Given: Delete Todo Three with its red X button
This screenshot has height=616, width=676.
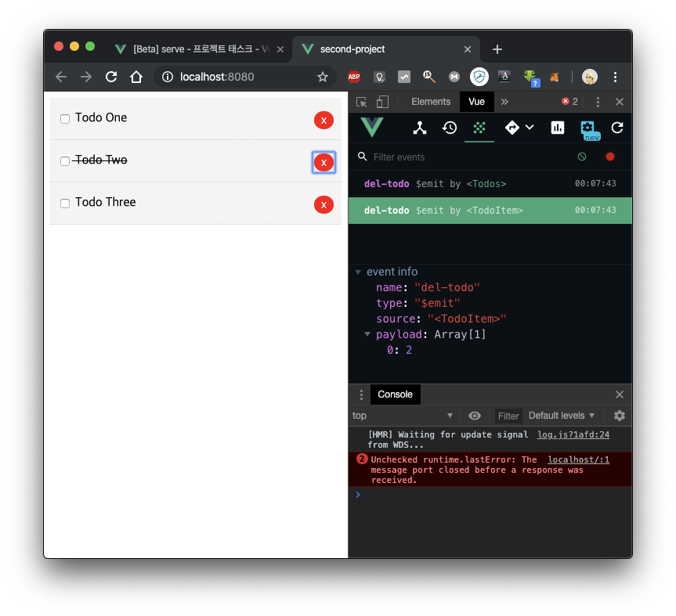Looking at the screenshot, I should click(x=324, y=204).
